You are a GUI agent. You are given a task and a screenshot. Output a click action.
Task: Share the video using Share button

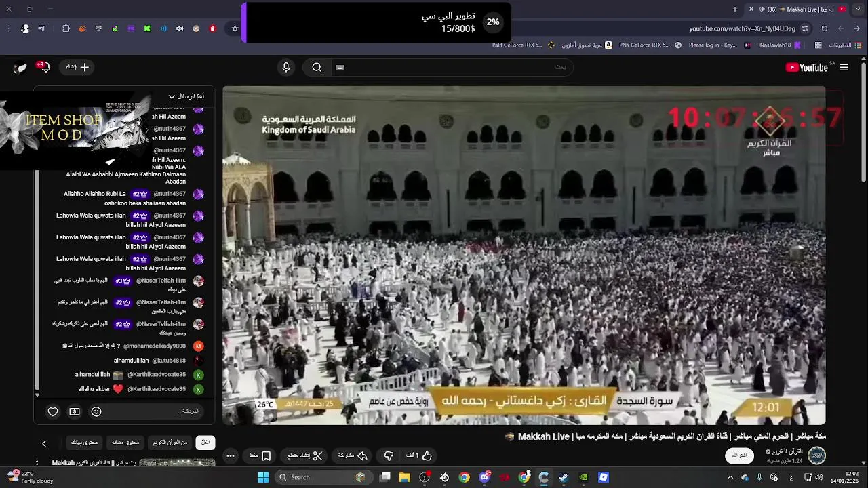click(x=353, y=455)
